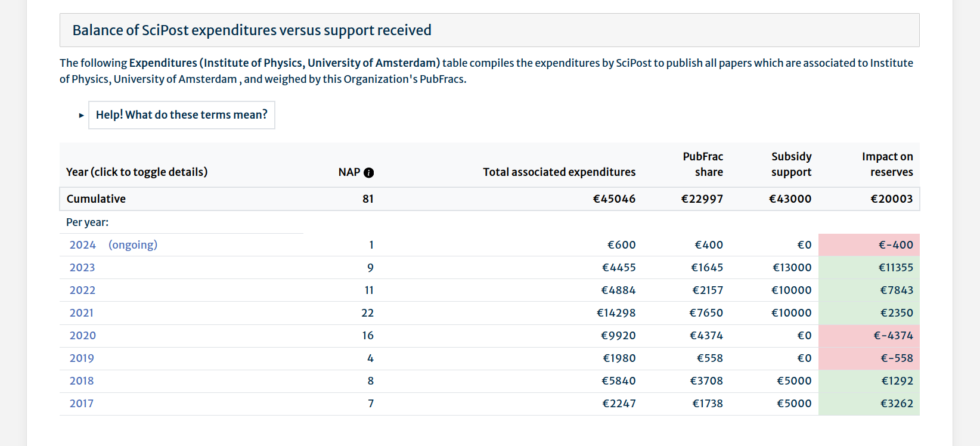Click the NAP info icon
Viewport: 980px width, 446px height.
tap(369, 173)
